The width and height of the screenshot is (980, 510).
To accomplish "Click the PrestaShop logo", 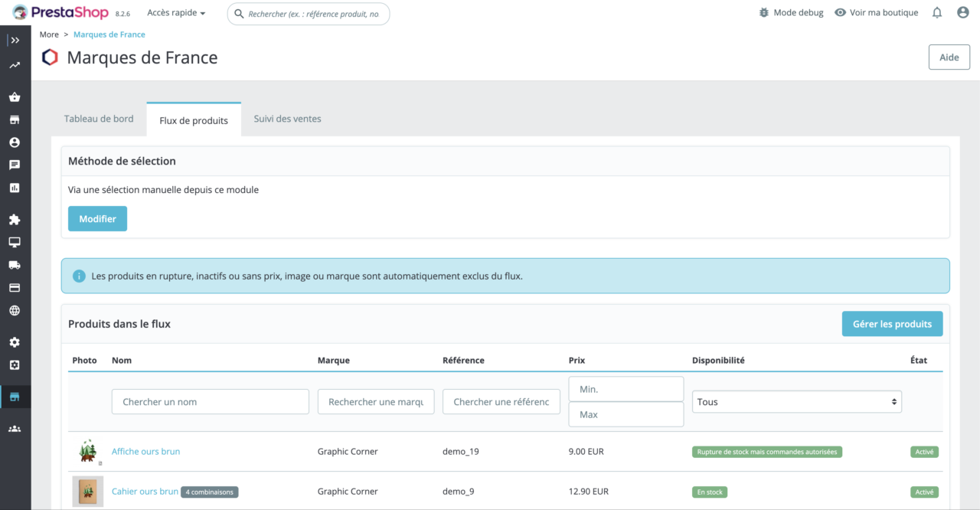I will (x=60, y=13).
